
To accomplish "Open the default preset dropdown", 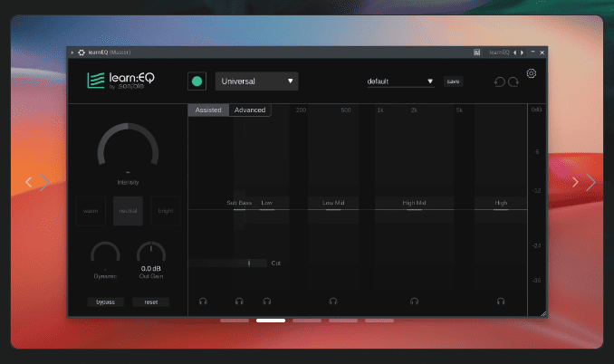I will pyautogui.click(x=400, y=81).
